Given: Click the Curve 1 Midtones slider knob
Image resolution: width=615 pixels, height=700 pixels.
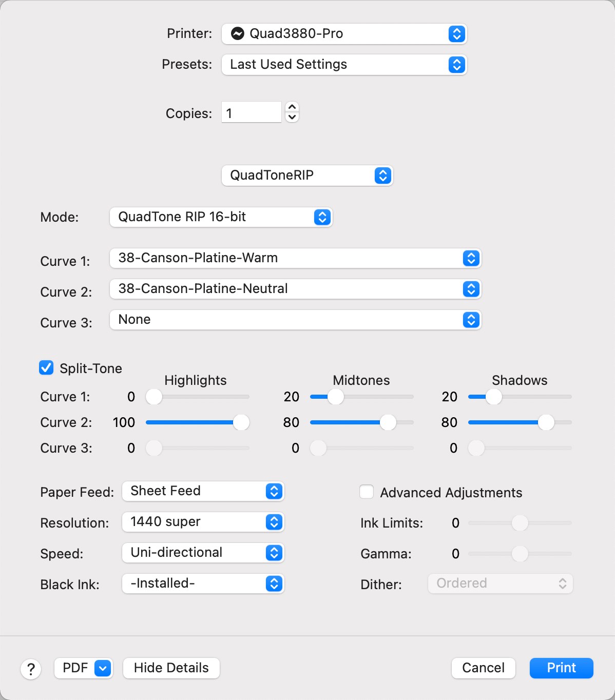Looking at the screenshot, I should pos(336,397).
